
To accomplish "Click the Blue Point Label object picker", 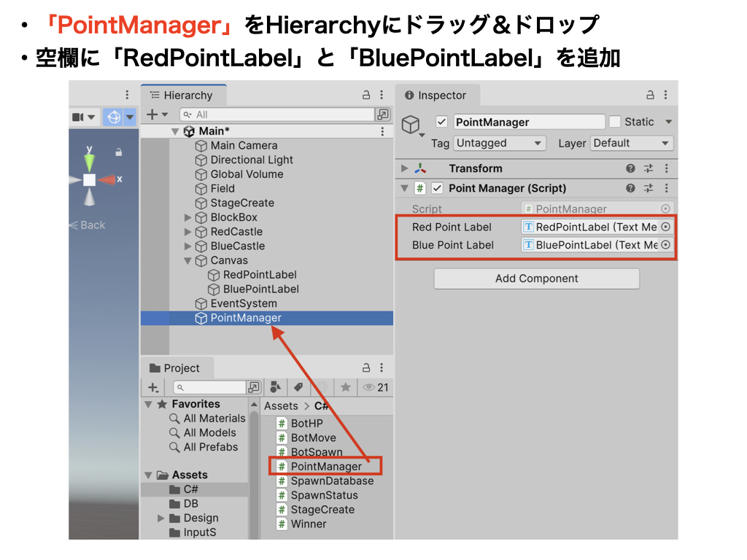I will 666,245.
